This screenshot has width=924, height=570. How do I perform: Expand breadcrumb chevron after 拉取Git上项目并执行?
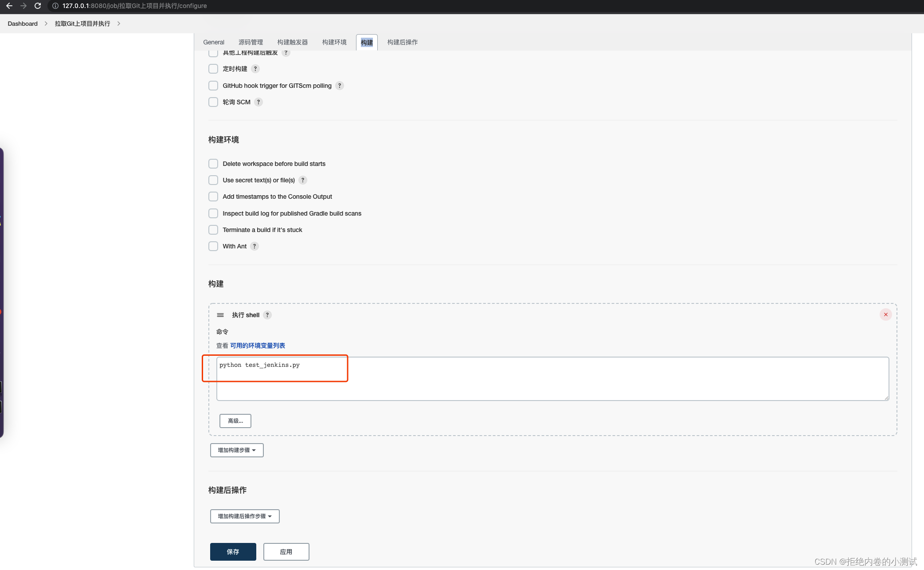pos(119,24)
